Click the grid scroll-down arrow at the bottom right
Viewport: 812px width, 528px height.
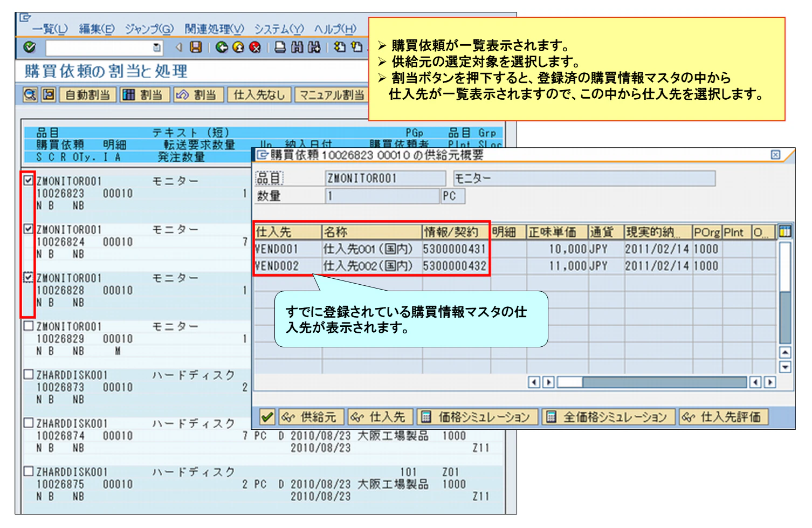[785, 367]
